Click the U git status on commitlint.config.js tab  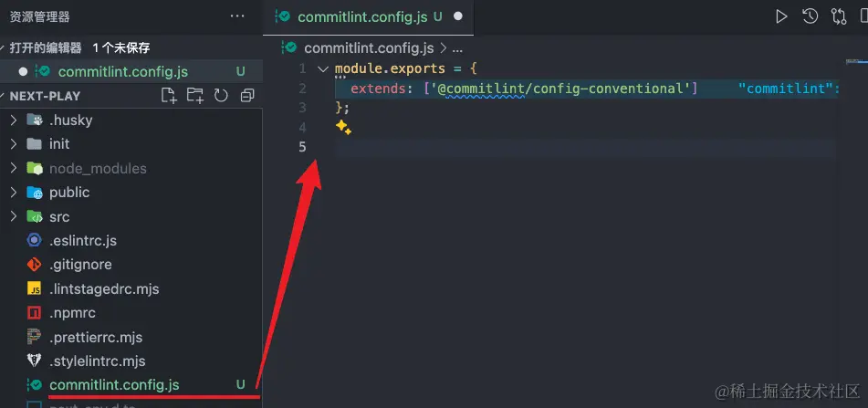pyautogui.click(x=438, y=16)
